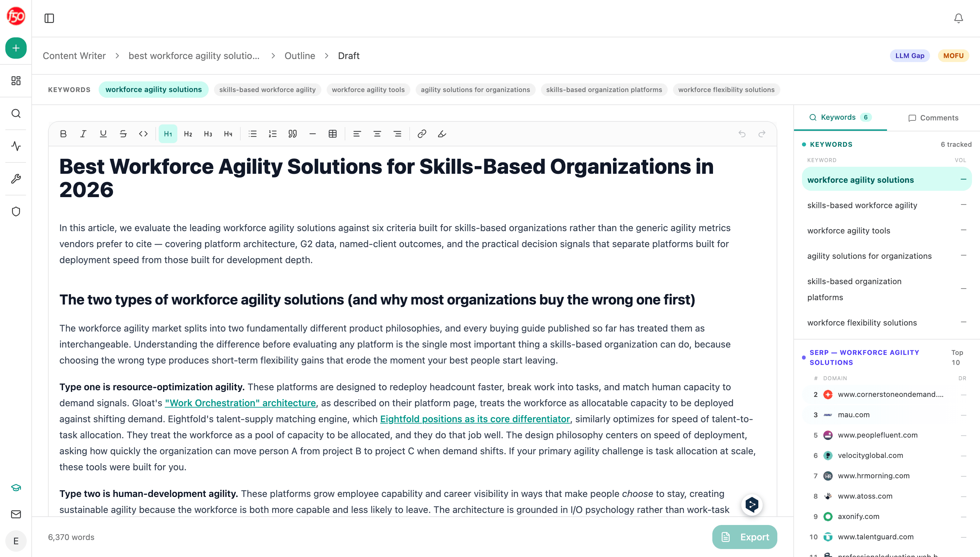Click the www.talentguard.com SERP row

(887, 537)
